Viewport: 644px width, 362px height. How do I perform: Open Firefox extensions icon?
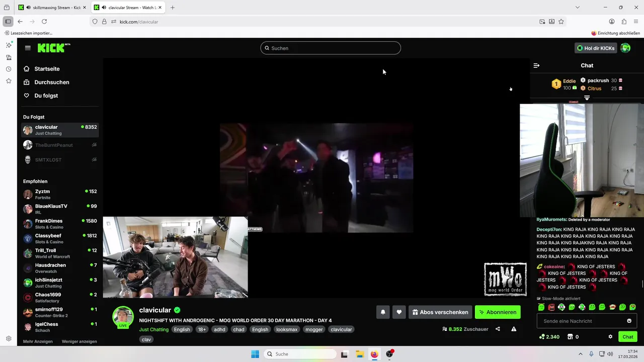point(624,22)
